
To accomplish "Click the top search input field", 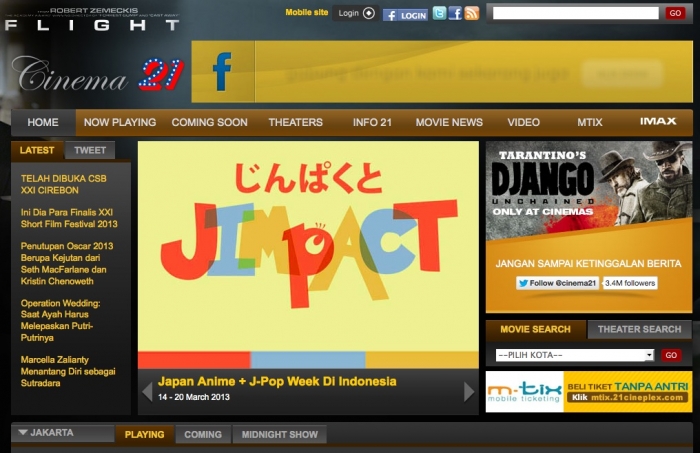I will click(x=575, y=13).
